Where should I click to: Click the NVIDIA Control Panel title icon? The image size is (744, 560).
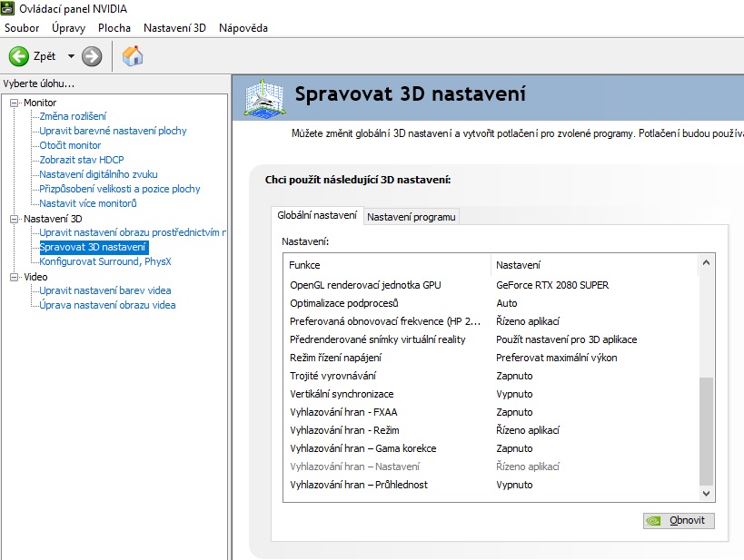tap(7, 8)
